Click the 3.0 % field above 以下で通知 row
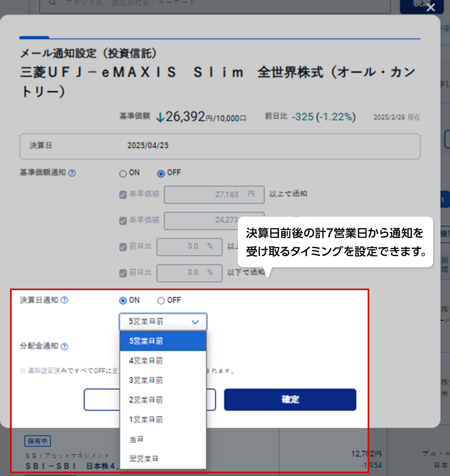Viewport: 450px width, 476px height. tap(189, 247)
